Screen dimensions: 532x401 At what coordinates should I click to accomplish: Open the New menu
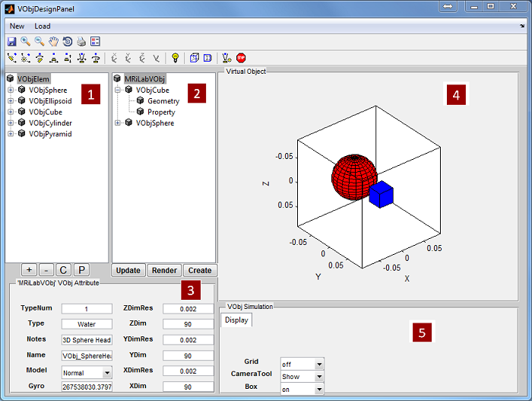17,26
